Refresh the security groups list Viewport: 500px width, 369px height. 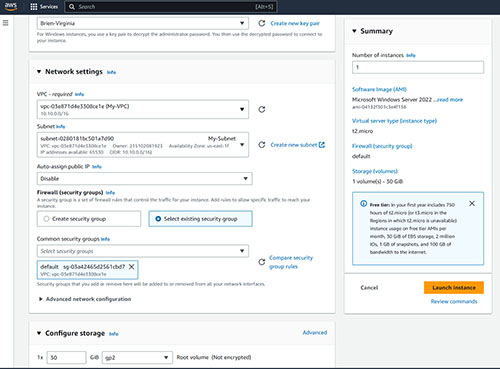[x=262, y=262]
